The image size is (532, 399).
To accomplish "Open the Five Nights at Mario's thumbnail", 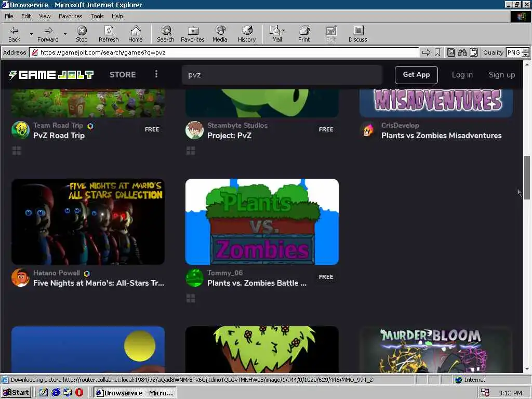I will 88,222.
